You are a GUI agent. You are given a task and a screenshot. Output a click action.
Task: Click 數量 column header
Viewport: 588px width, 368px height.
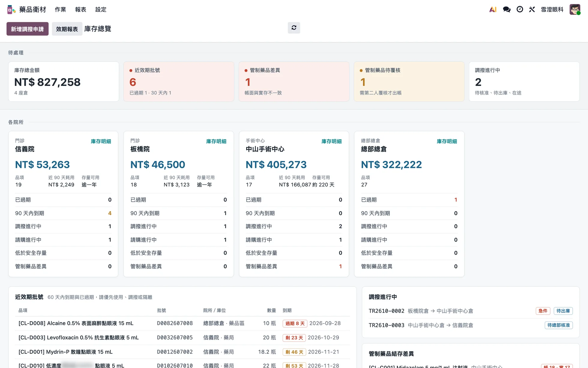271,310
